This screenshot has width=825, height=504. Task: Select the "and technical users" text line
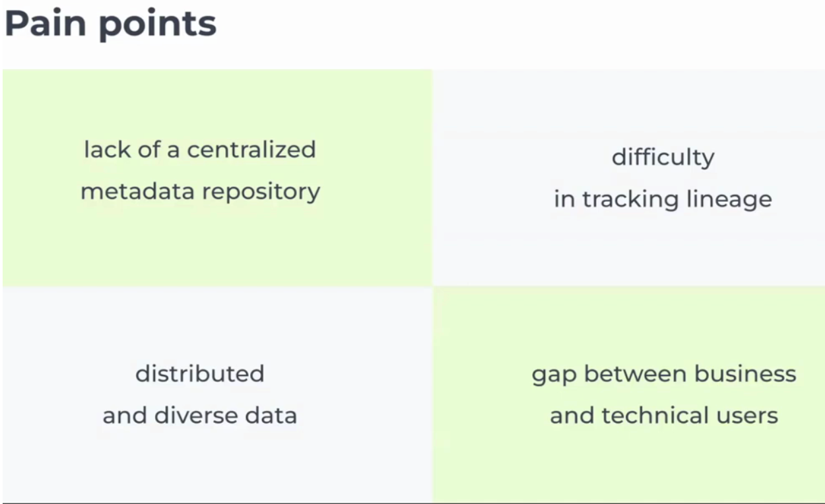coord(664,416)
